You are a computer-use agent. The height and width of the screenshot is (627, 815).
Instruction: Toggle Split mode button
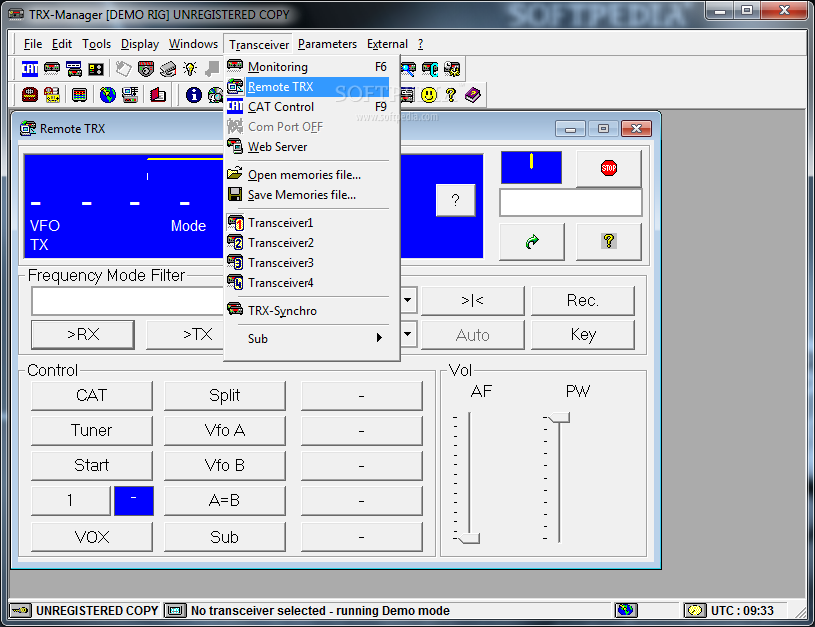point(225,396)
